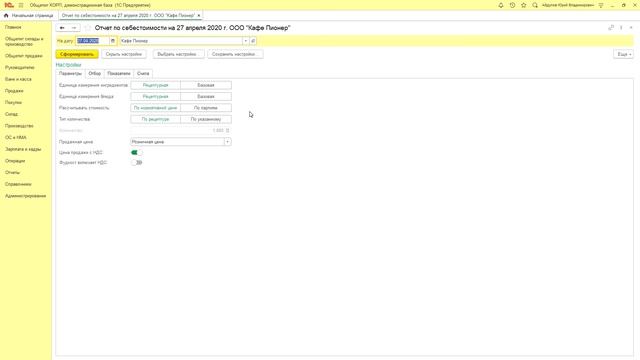The height and width of the screenshot is (360, 640).
Task: Go back with the left arrow button
Action: (62, 28)
